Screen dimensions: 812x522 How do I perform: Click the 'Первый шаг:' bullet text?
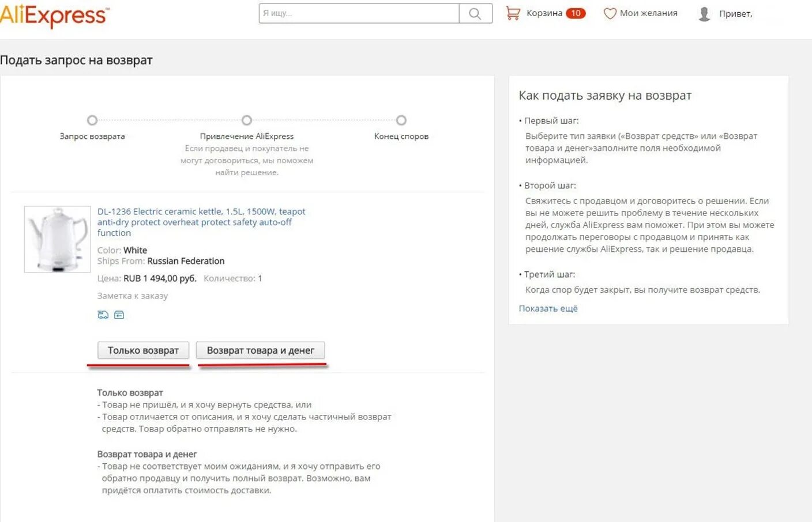551,120
